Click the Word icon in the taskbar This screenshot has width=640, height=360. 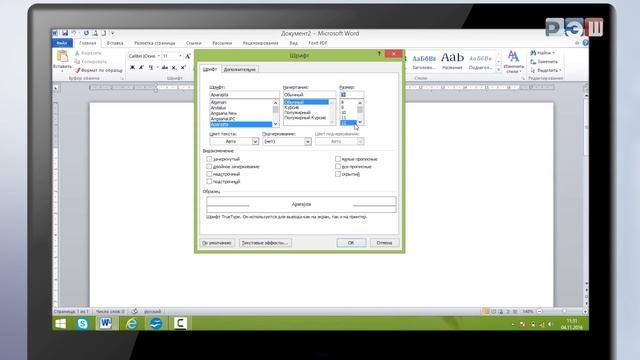(x=106, y=324)
